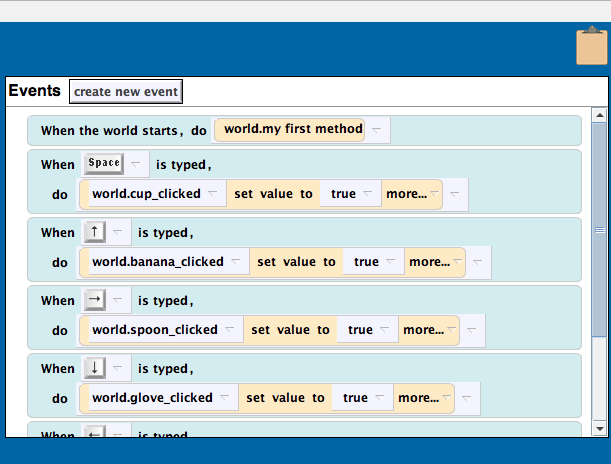
Task: Click more... on the glove_clicked row
Action: (x=419, y=398)
